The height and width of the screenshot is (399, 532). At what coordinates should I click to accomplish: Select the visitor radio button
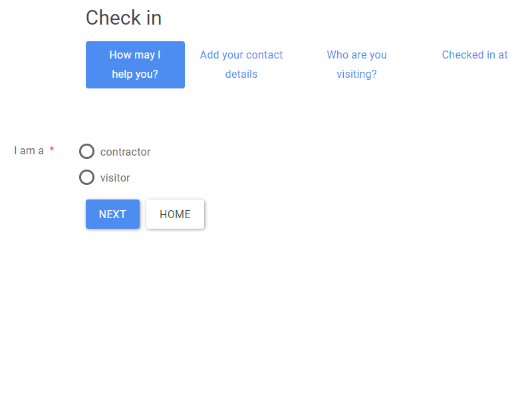tap(86, 177)
